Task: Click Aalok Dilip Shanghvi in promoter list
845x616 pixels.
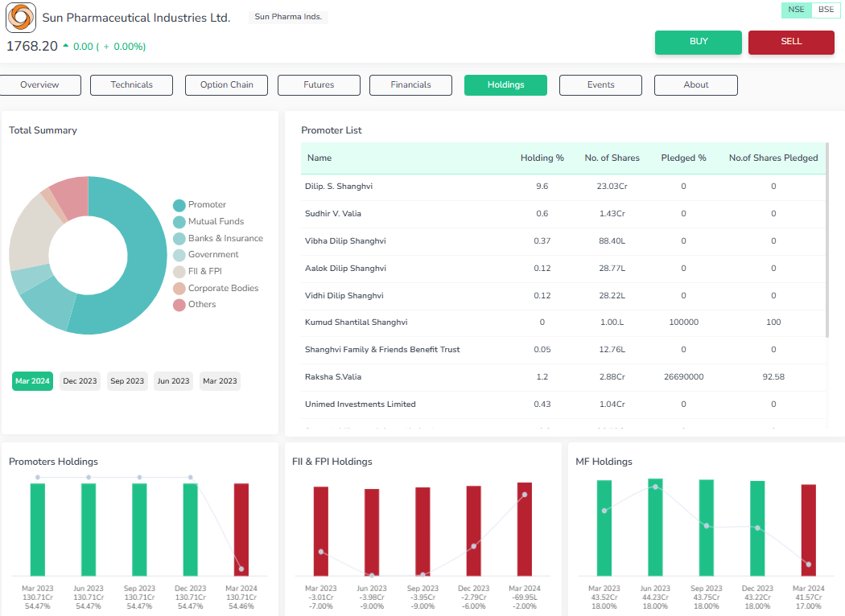Action: (345, 268)
